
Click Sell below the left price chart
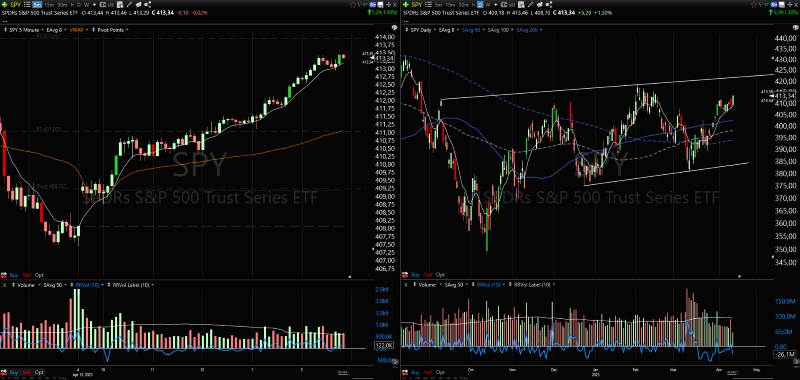tap(27, 275)
